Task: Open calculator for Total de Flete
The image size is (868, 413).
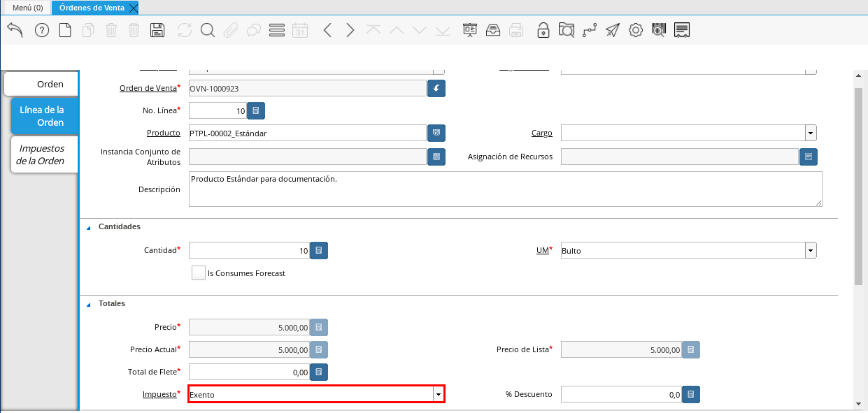Action: [319, 372]
